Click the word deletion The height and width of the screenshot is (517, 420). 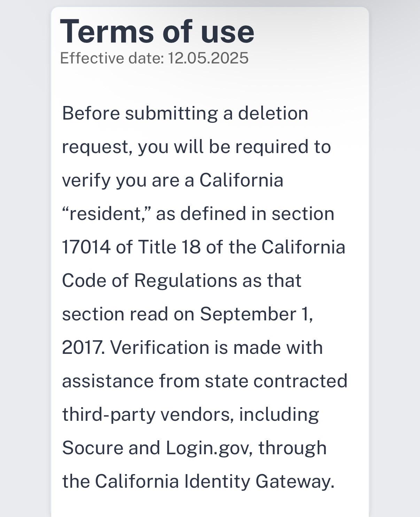click(273, 113)
